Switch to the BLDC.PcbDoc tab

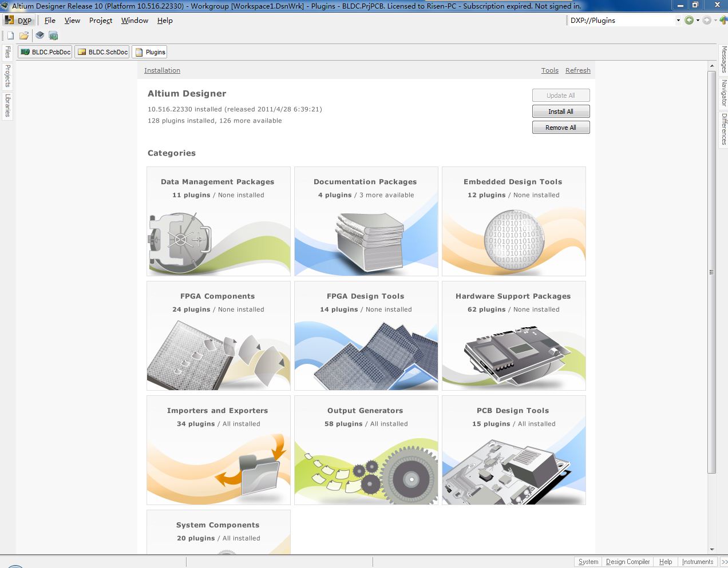click(x=45, y=52)
